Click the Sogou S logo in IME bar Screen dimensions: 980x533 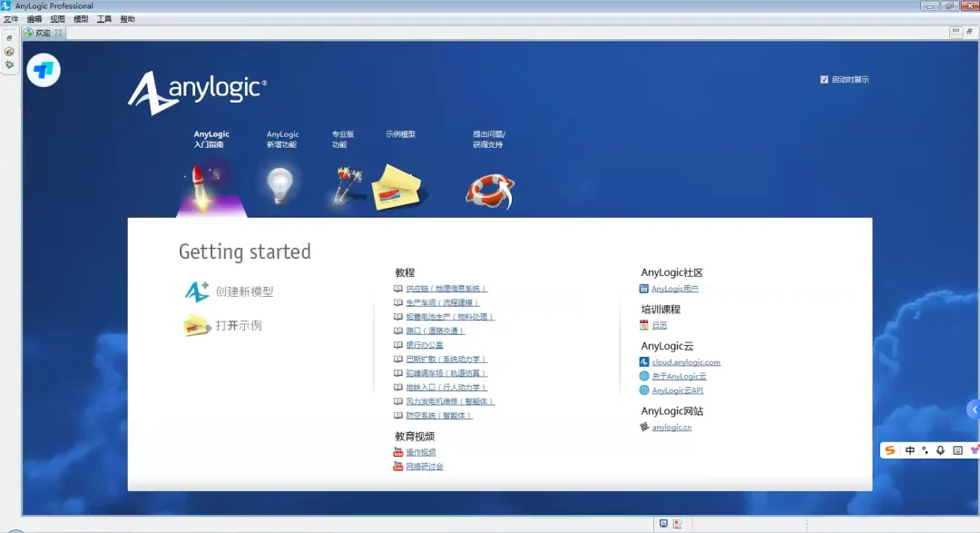click(x=890, y=450)
